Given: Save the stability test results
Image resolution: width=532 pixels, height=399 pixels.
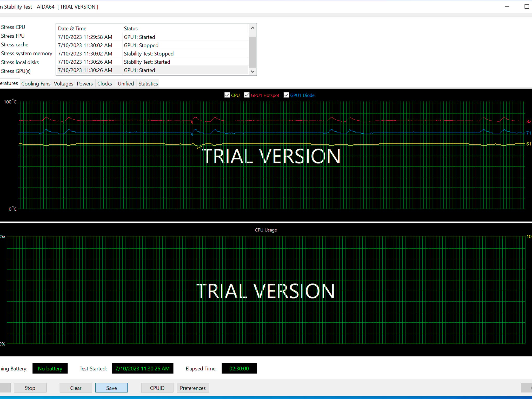Looking at the screenshot, I should [x=111, y=388].
